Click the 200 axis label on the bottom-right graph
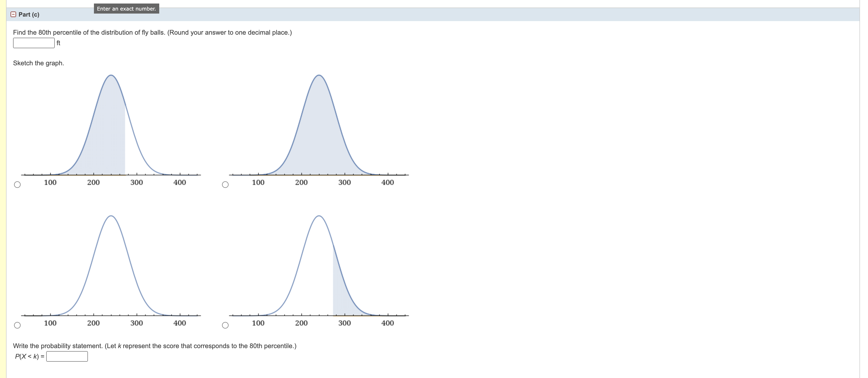Screen dimensions: 868x378 click(301, 323)
